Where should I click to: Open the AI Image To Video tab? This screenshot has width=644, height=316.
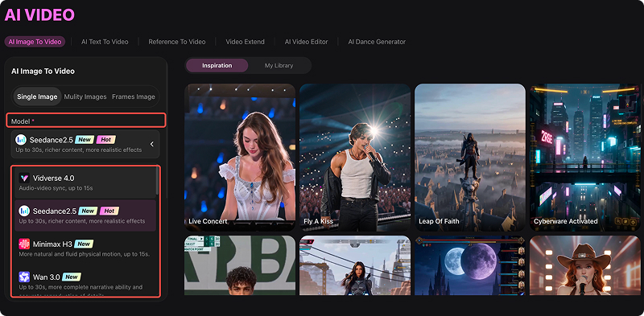click(35, 42)
